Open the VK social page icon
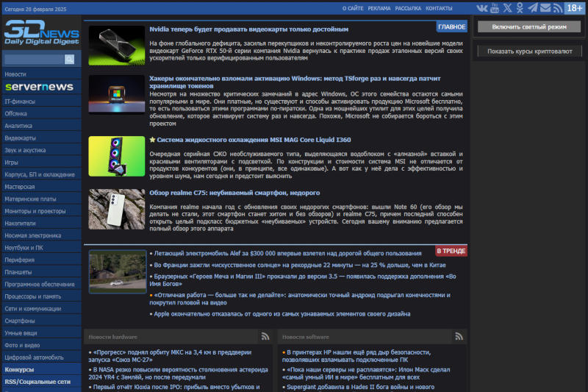 [x=481, y=8]
